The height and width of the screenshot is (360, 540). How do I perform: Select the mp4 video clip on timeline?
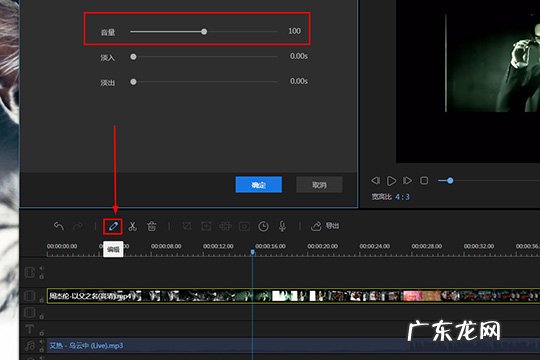(293, 296)
